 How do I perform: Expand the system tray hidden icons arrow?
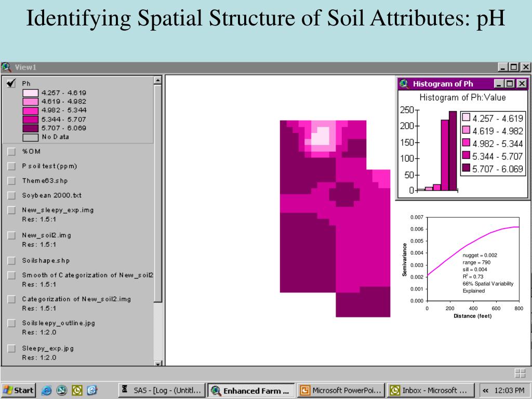(486, 391)
